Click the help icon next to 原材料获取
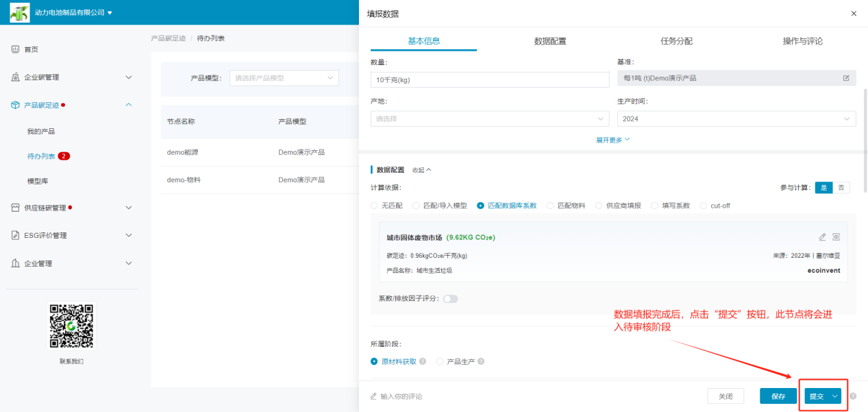This screenshot has height=412, width=868. (x=423, y=361)
